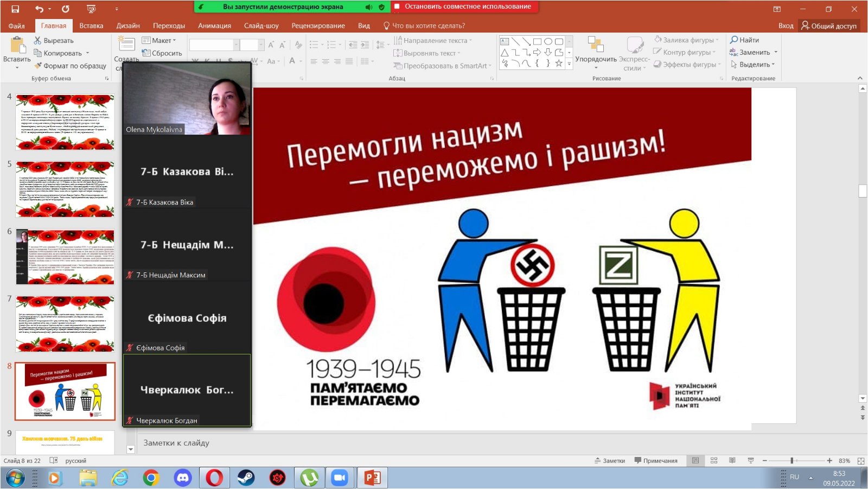Open the Вставка ribbon tab
868x489 pixels.
(91, 26)
